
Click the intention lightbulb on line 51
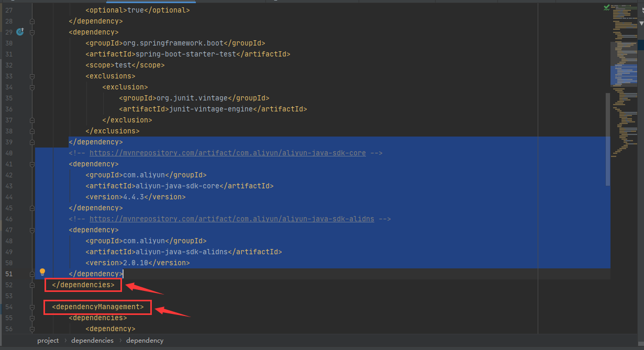(x=42, y=272)
